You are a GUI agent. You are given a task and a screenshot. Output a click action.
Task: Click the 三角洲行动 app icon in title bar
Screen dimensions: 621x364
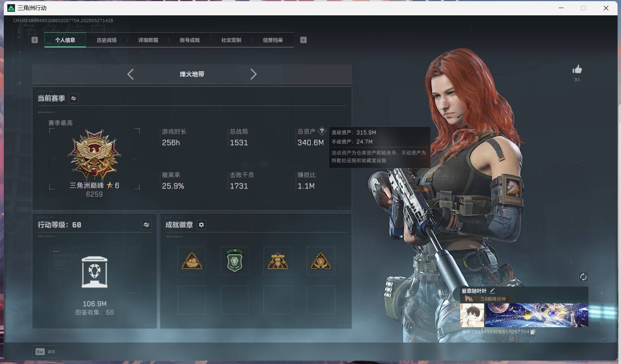click(11, 8)
